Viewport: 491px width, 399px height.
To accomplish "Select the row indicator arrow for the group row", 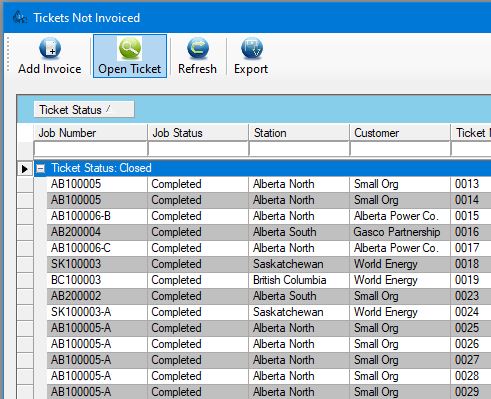I will (25, 169).
